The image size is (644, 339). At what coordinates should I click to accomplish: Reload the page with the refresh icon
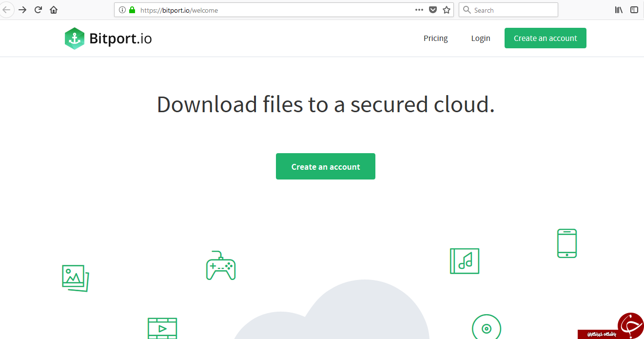click(x=38, y=10)
